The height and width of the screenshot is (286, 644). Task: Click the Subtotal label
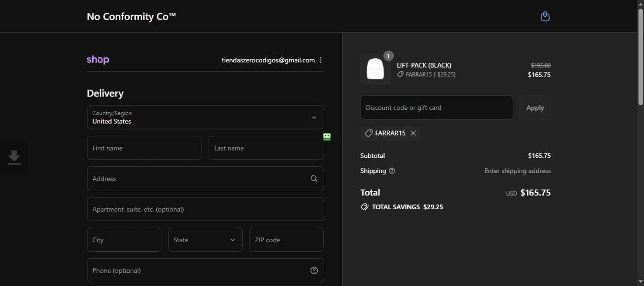[x=373, y=156]
